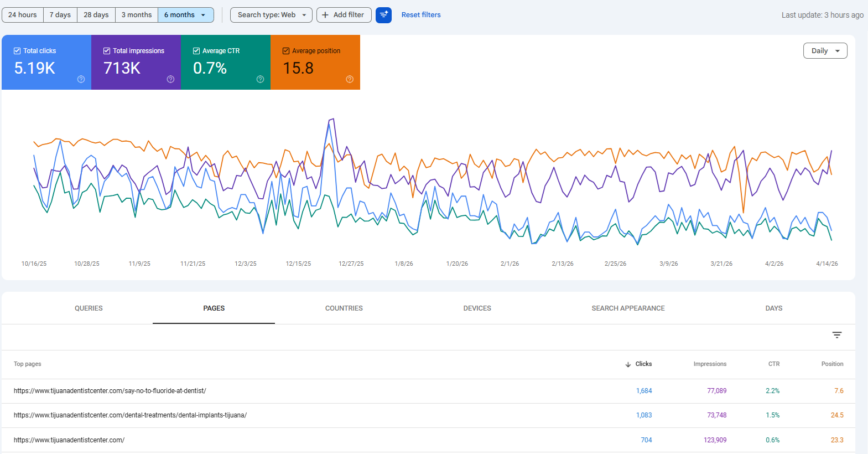
Task: Expand the Search type: Web dropdown
Action: pyautogui.click(x=271, y=15)
